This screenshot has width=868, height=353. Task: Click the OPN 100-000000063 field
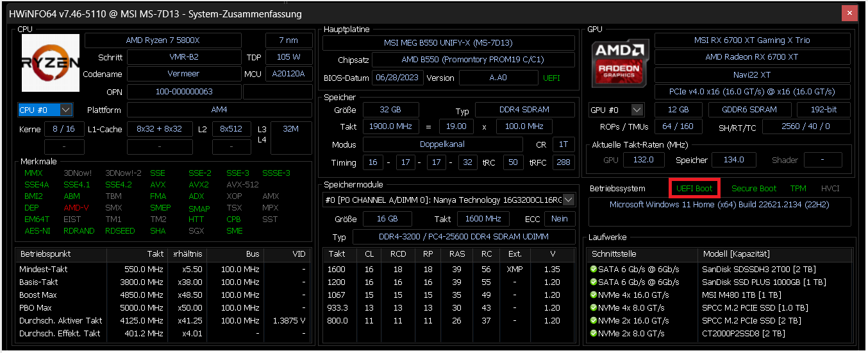[183, 92]
